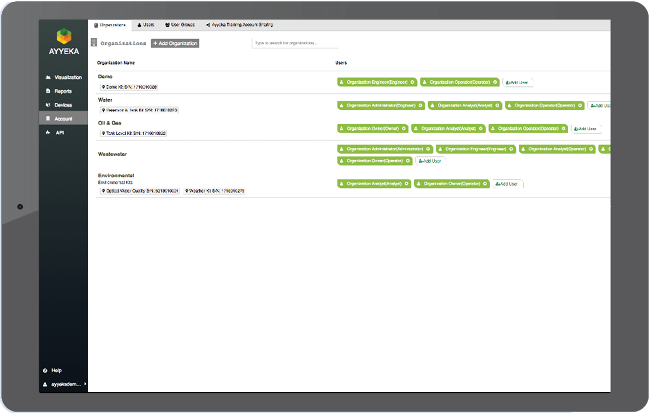This screenshot has width=650, height=413.
Task: Expand the user account menu arrow
Action: (87, 383)
